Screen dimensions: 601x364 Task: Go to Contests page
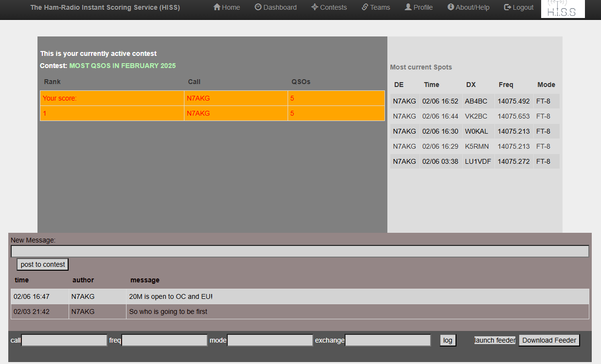[329, 7]
